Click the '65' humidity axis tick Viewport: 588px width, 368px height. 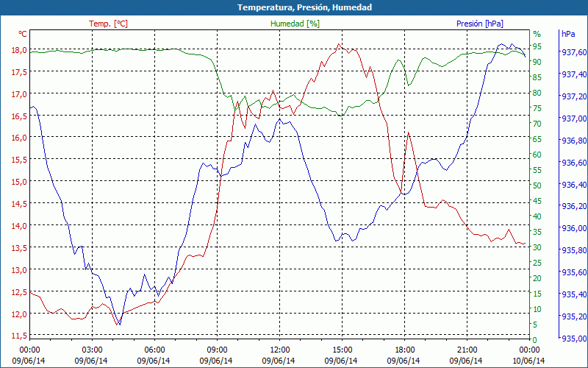click(x=537, y=139)
